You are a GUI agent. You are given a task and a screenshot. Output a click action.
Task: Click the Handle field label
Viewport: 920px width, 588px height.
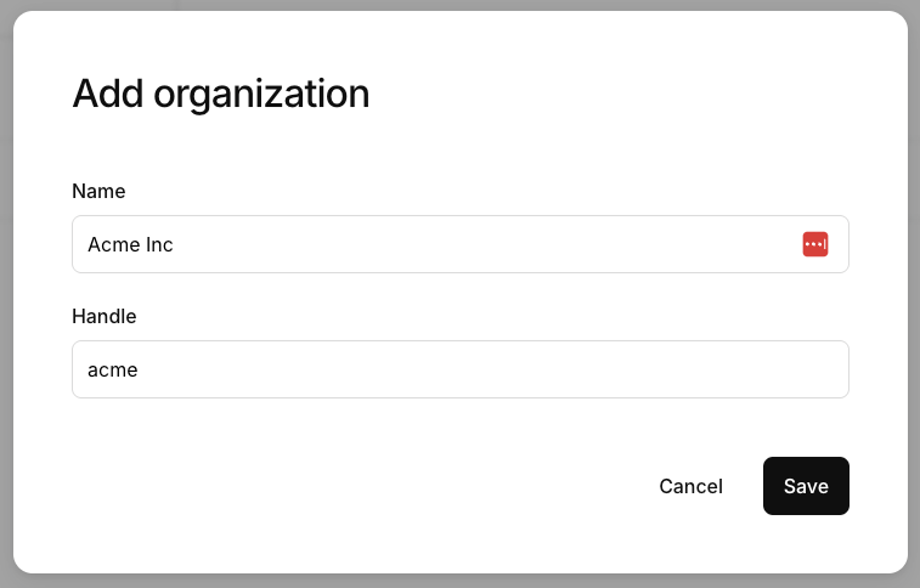pyautogui.click(x=104, y=316)
